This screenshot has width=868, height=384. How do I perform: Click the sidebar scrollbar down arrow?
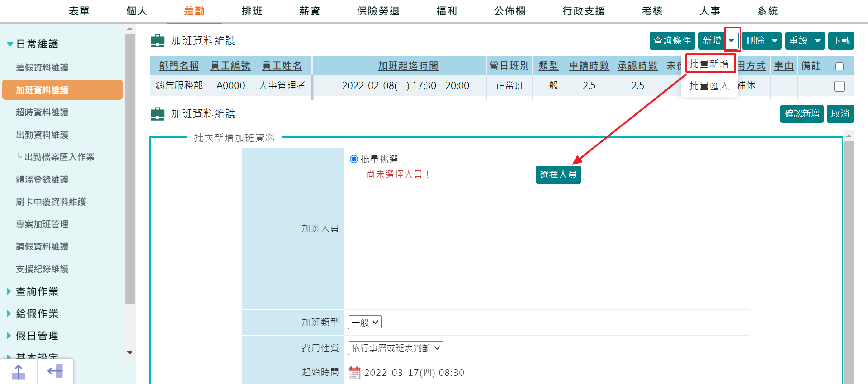pos(130,353)
